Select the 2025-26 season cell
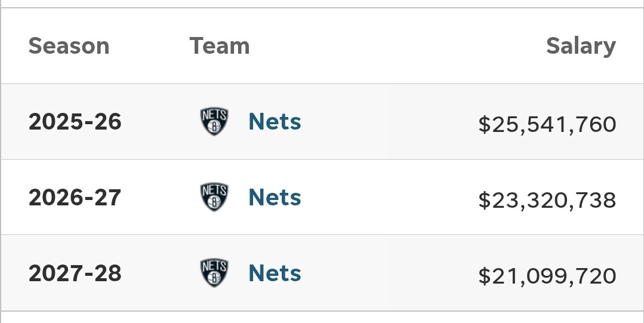Viewport: 644px width, 323px height. (x=75, y=122)
